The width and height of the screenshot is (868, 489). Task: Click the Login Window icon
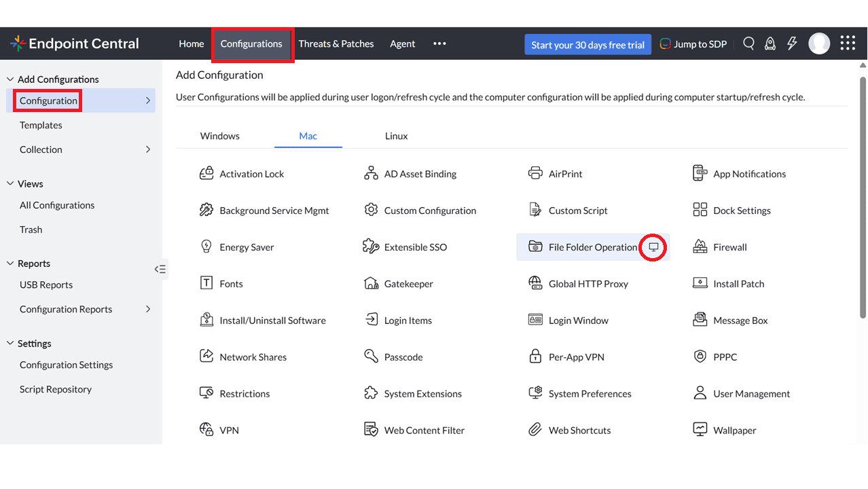pos(535,320)
